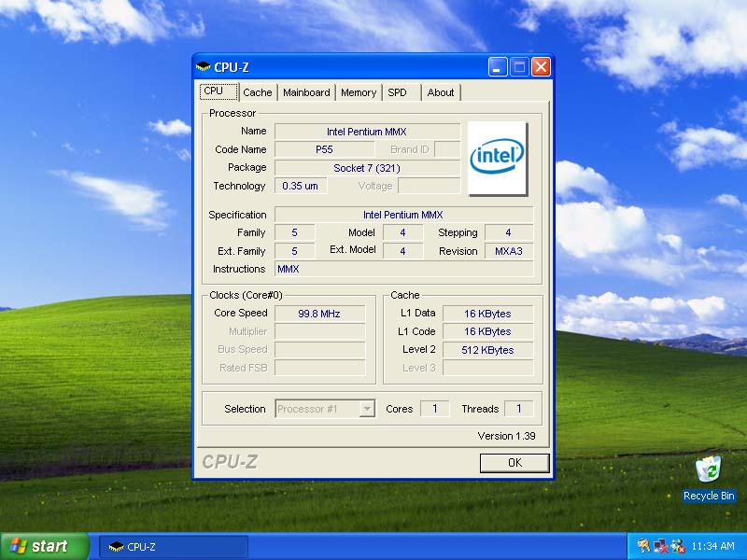Image resolution: width=747 pixels, height=560 pixels.
Task: Click the empty Bus Speed field
Action: (319, 349)
